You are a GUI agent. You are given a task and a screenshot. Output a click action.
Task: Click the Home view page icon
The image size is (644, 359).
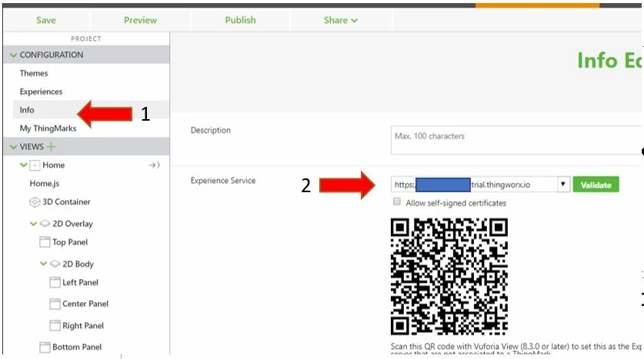35,165
